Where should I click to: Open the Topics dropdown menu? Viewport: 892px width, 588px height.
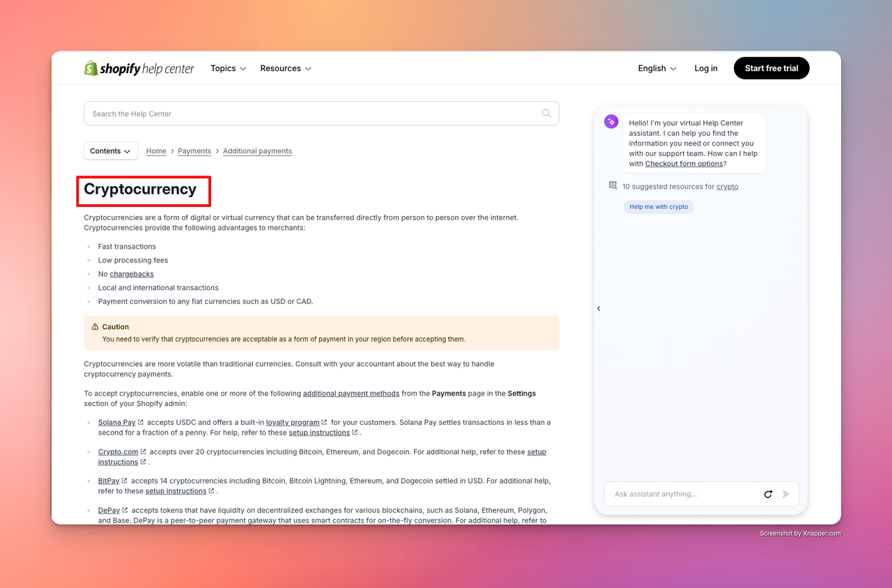tap(229, 68)
